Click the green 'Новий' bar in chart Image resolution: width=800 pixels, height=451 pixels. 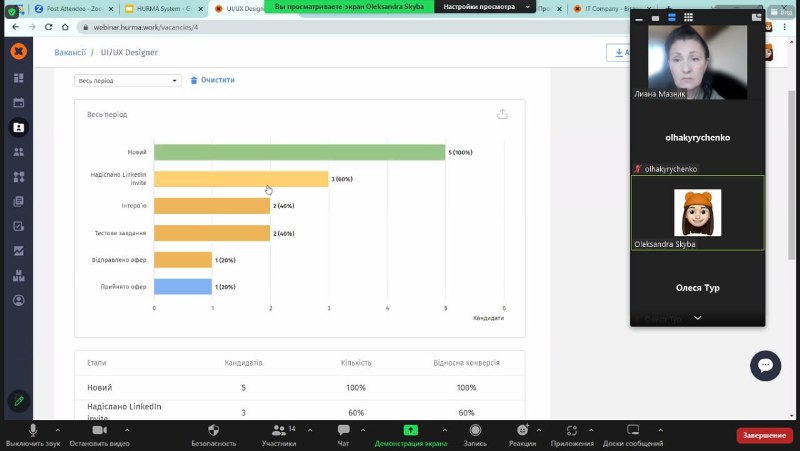[299, 152]
